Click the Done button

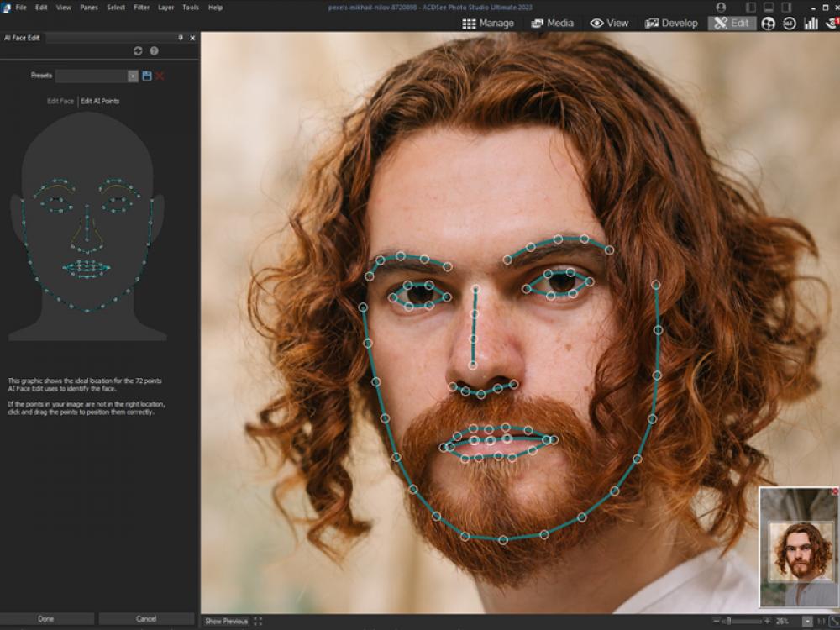47,619
